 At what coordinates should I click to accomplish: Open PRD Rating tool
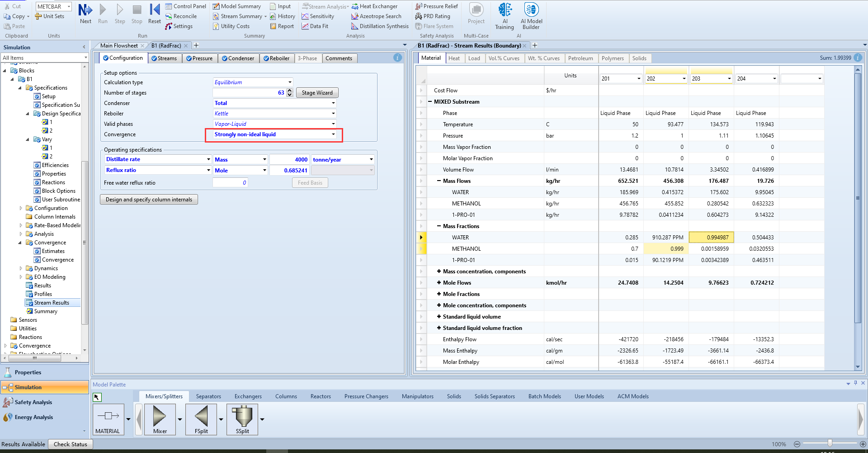click(433, 16)
